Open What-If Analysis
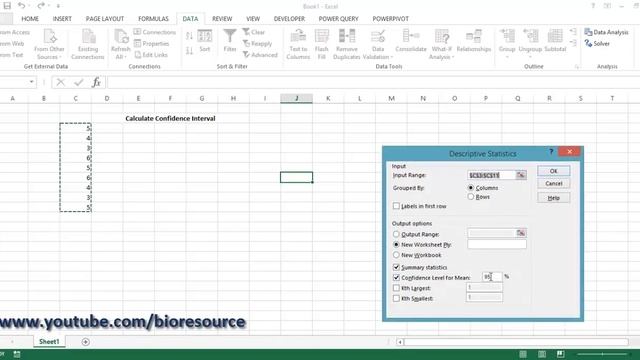This screenshot has width=640, height=360. (x=442, y=44)
